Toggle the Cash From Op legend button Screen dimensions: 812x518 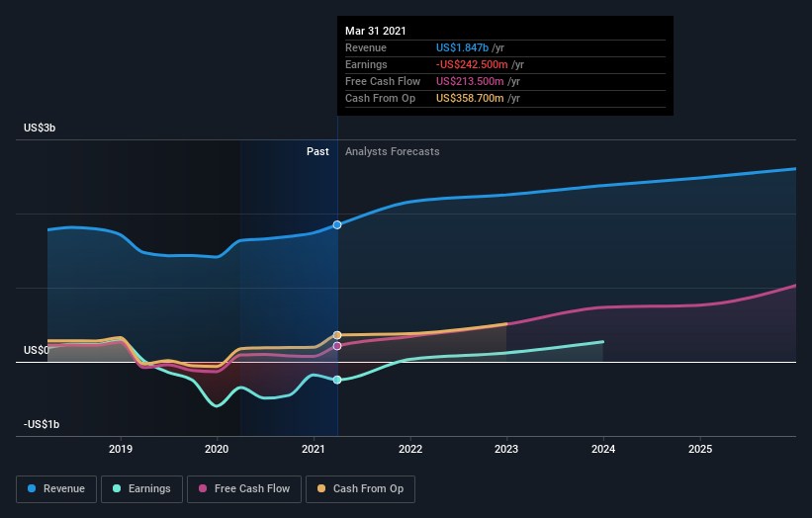coord(360,489)
